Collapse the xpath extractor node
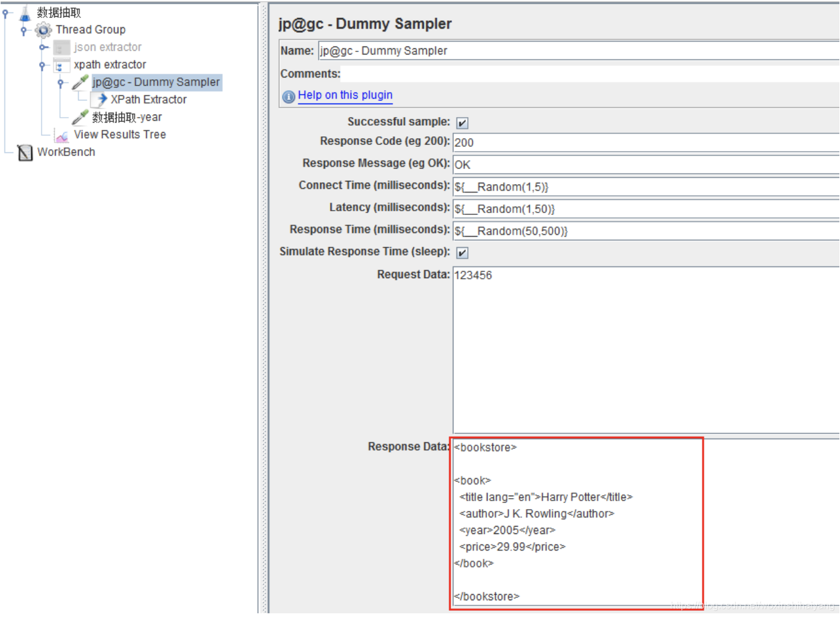Viewport: 840px width, 617px height. [x=43, y=64]
